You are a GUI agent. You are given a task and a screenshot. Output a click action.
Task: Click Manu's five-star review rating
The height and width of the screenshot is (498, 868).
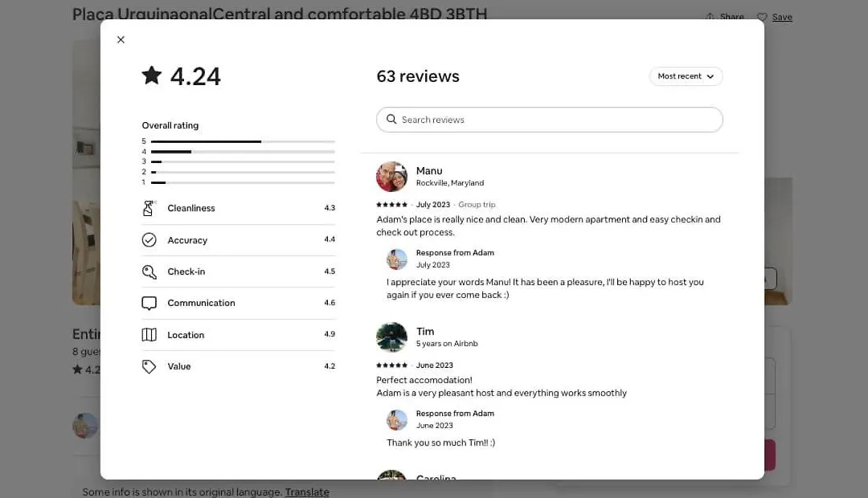pos(392,205)
